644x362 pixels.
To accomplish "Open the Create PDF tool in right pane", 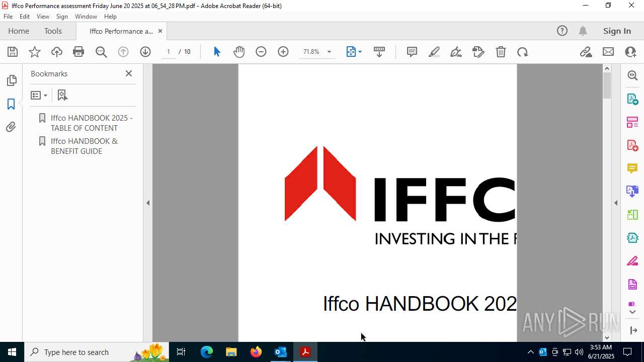I will point(632,145).
